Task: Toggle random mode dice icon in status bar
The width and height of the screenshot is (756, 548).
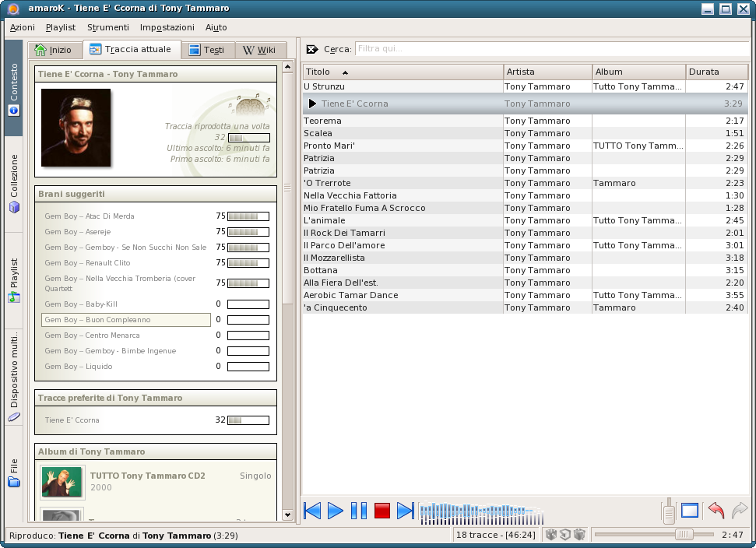Action: pos(551,535)
